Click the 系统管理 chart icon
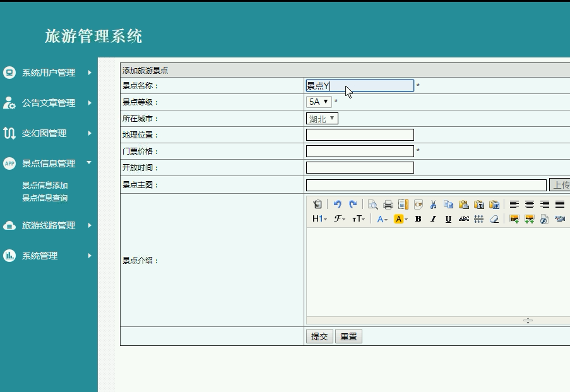 coord(9,256)
